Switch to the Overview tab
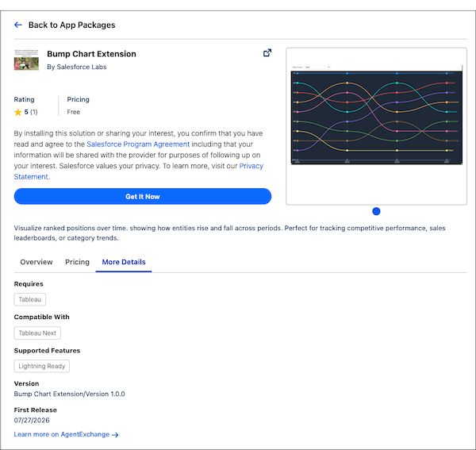476x450 pixels. coord(36,262)
